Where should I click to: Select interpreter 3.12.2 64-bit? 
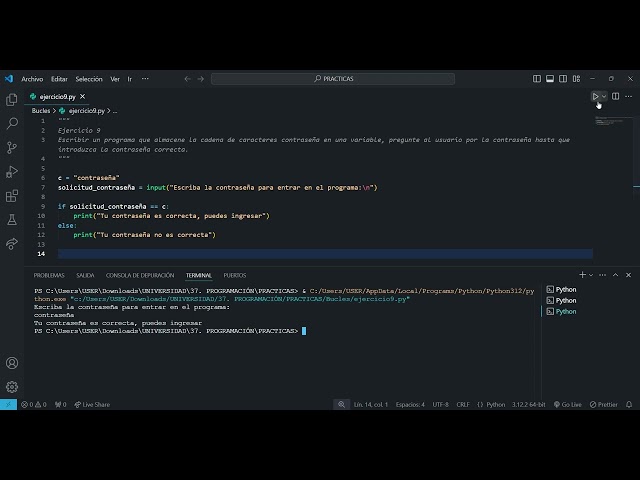[529, 404]
